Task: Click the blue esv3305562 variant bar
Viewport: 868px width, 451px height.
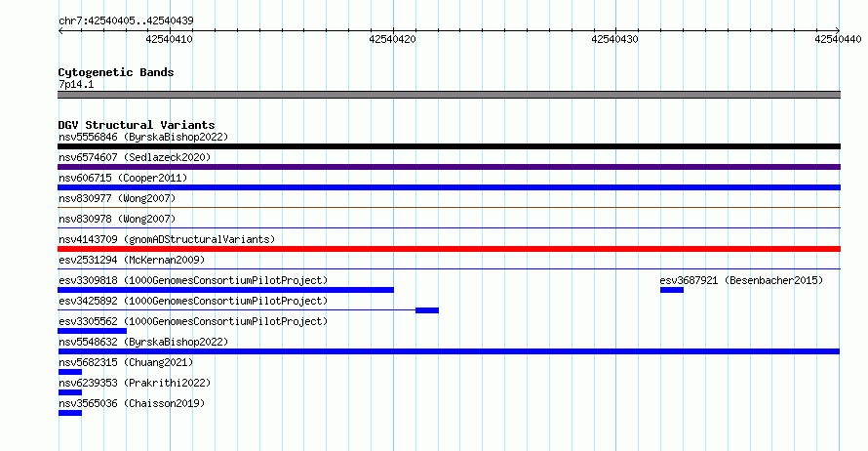Action: pyautogui.click(x=92, y=331)
